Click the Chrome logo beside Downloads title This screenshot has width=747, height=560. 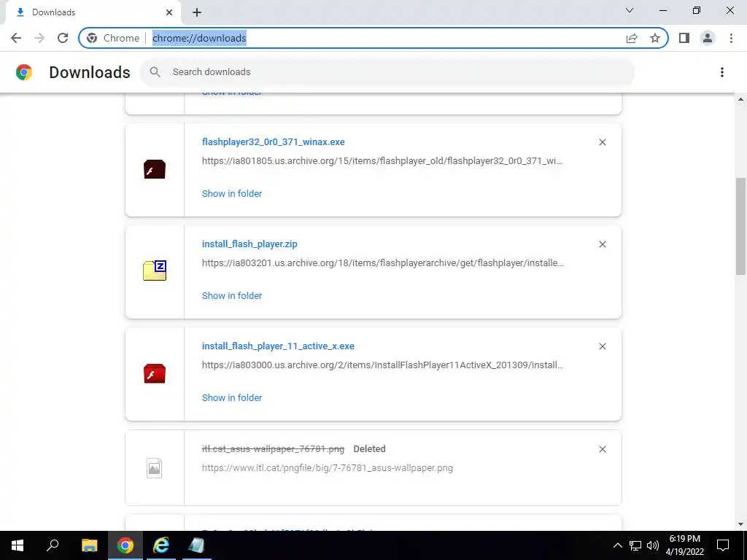[x=24, y=72]
